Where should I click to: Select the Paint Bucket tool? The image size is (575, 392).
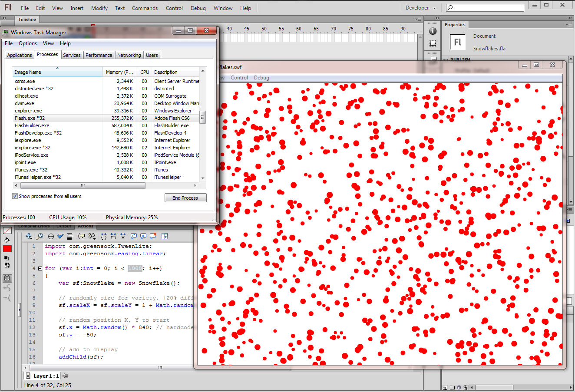pyautogui.click(x=7, y=240)
